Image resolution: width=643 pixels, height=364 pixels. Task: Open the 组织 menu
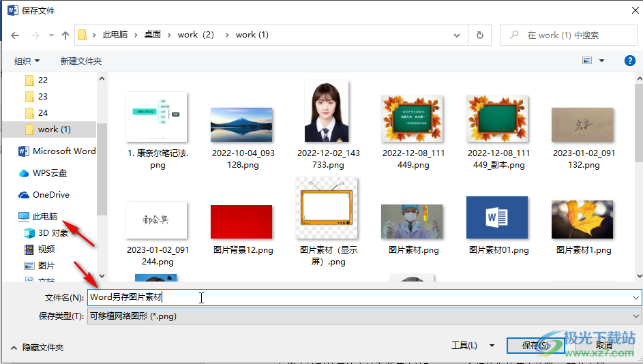27,61
